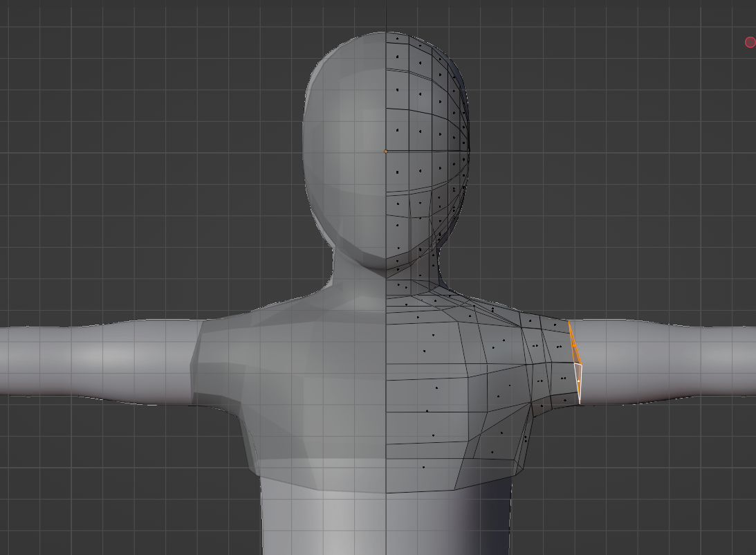Select the orange-highlighted face on the upper arm
The width and height of the screenshot is (756, 555).
coord(574,345)
